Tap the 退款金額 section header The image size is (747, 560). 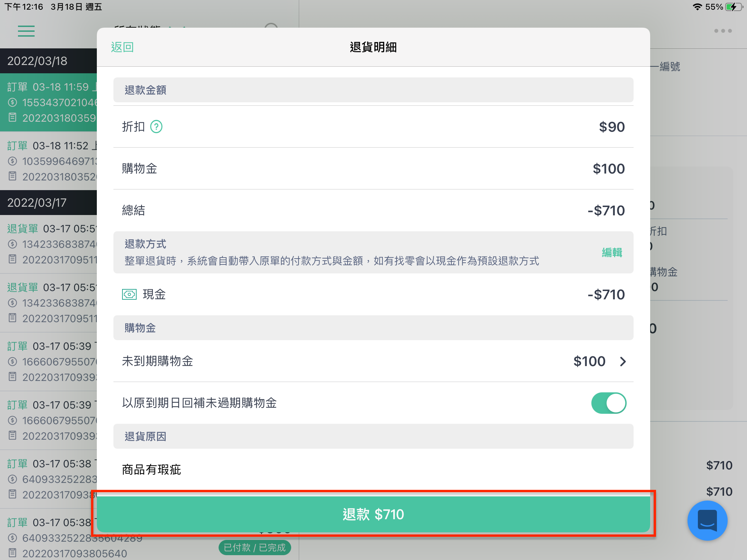[373, 90]
